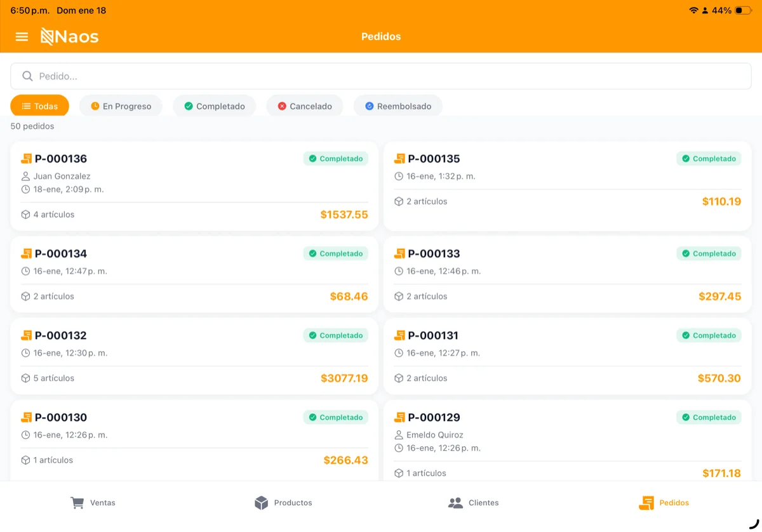Image resolution: width=762 pixels, height=532 pixels.
Task: Click the Productos box icon
Action: coord(261,503)
